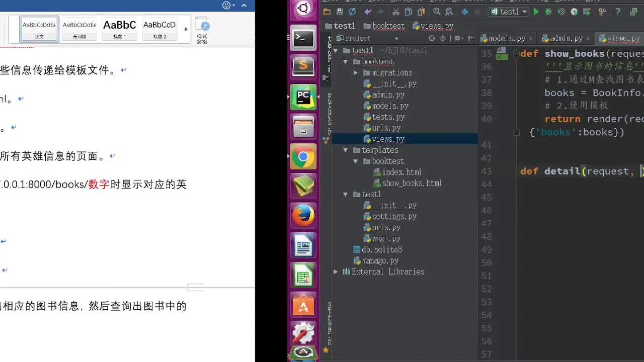Click the Undo arrow icon in PyCharm
Viewport: 644px width, 362px height.
click(x=368, y=12)
